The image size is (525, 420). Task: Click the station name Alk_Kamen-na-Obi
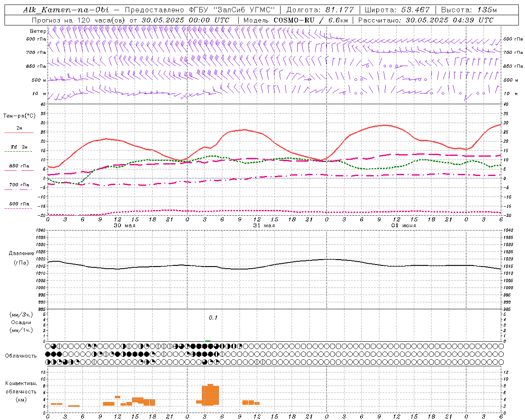(66, 10)
